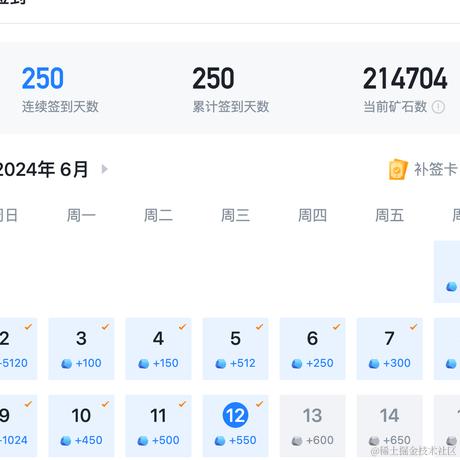Click the 214704 ore count
460x460 pixels.
[x=405, y=78]
